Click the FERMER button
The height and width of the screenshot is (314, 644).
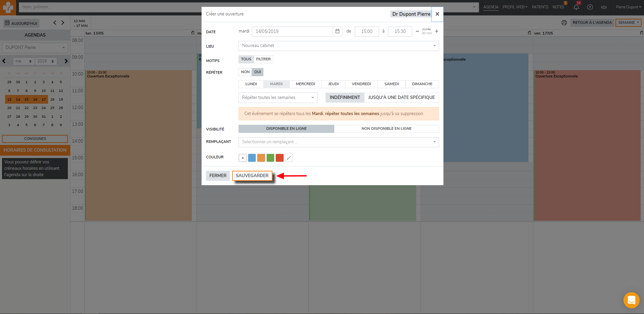(218, 176)
